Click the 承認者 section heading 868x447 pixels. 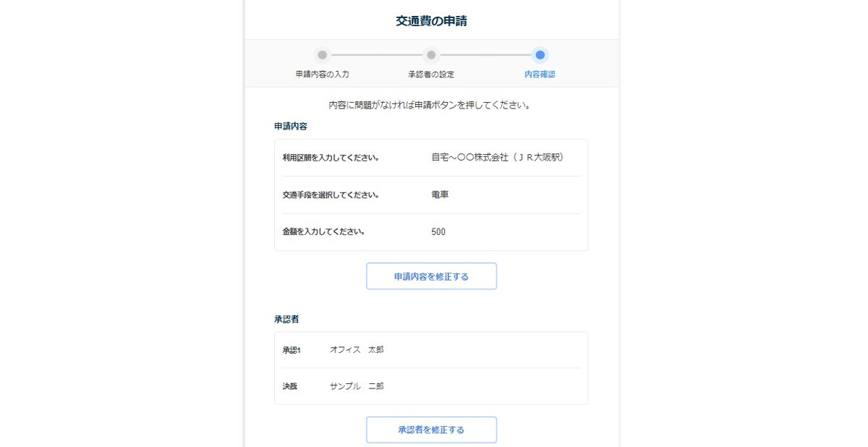pos(286,319)
